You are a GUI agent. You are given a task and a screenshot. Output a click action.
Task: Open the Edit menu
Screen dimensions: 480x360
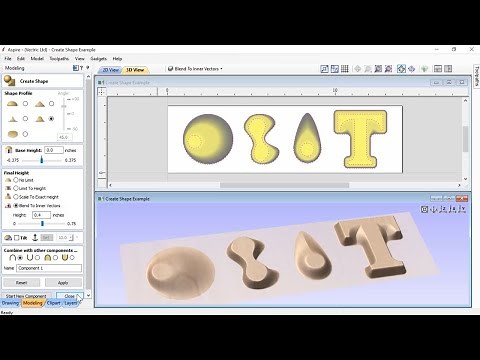click(21, 59)
